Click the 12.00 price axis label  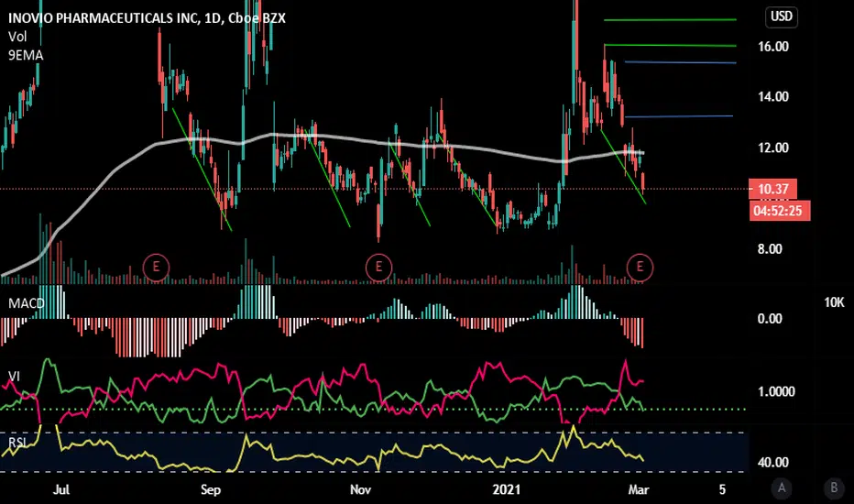click(x=772, y=148)
